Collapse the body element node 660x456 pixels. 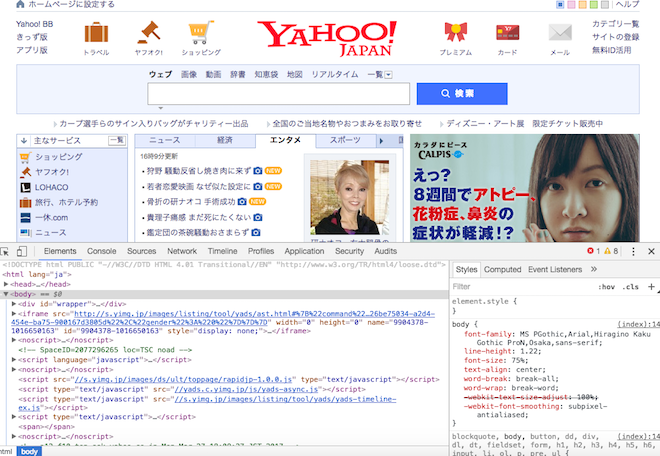point(6,294)
